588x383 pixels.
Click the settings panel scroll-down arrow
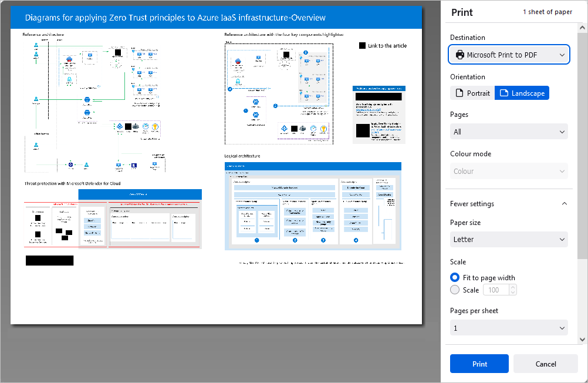tap(582, 339)
